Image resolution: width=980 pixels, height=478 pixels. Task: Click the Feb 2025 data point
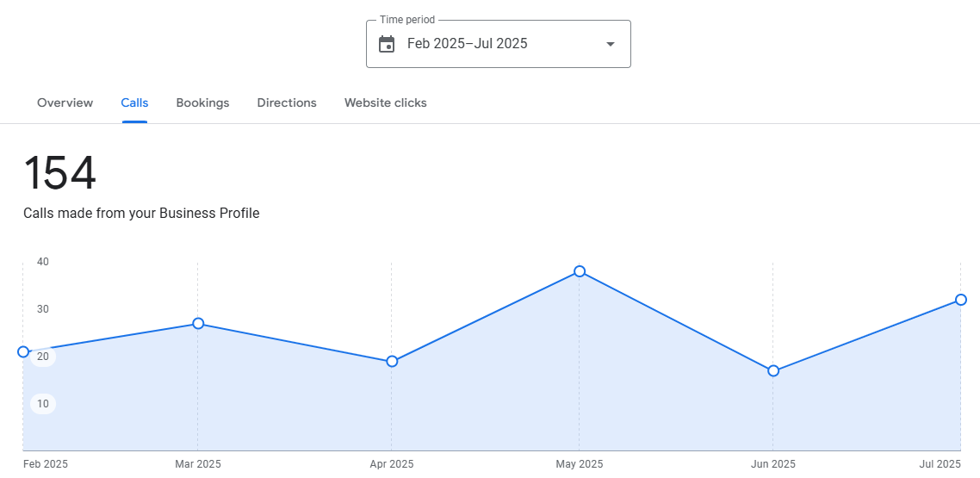(23, 351)
